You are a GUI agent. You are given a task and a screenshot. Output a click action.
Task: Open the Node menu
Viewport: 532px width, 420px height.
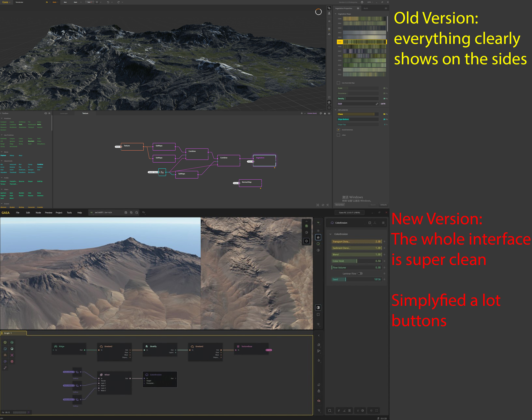38,213
